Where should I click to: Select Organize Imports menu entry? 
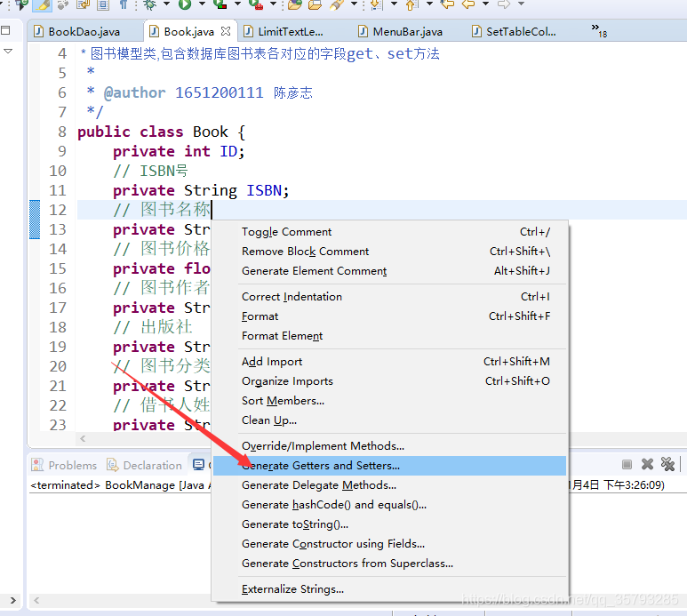tap(287, 381)
